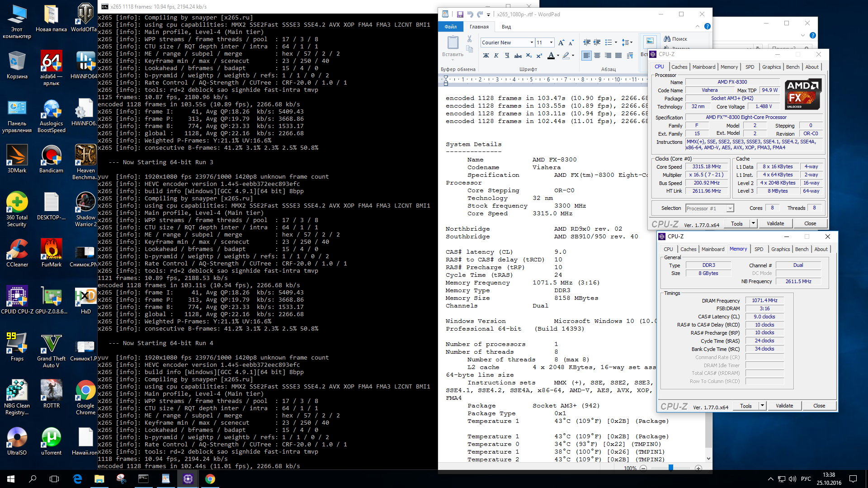The height and width of the screenshot is (488, 868).
Task: Increase font size with the grow icon
Action: 561,43
